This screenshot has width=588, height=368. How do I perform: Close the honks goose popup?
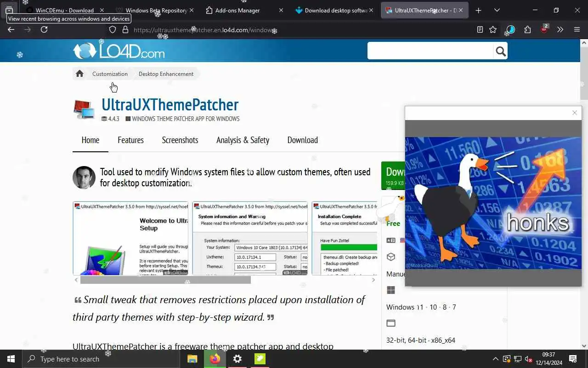[x=574, y=113]
